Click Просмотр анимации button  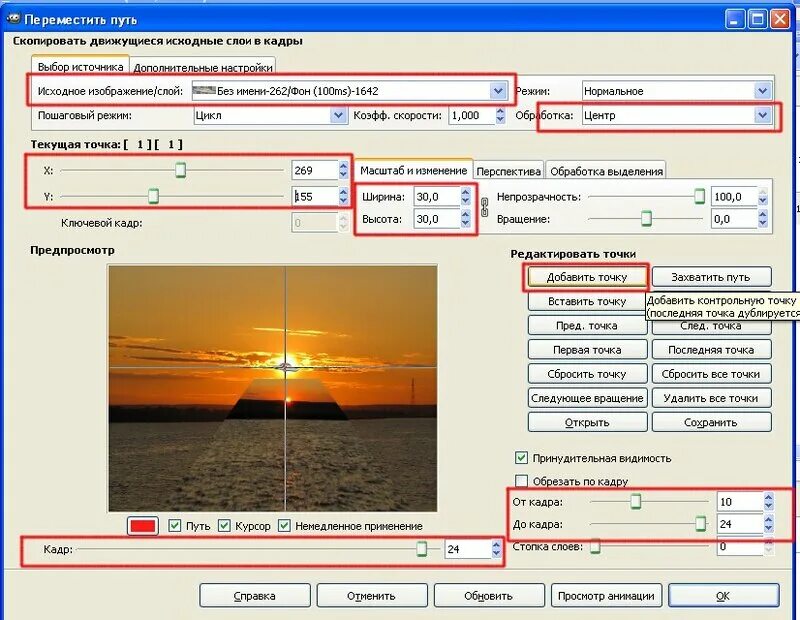pos(606,596)
